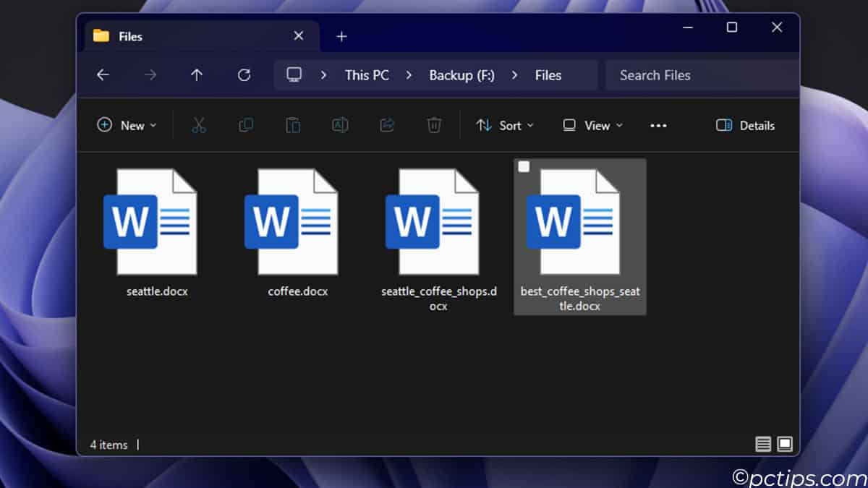Refresh the Files folder view
This screenshot has height=488, width=868.
coord(244,74)
